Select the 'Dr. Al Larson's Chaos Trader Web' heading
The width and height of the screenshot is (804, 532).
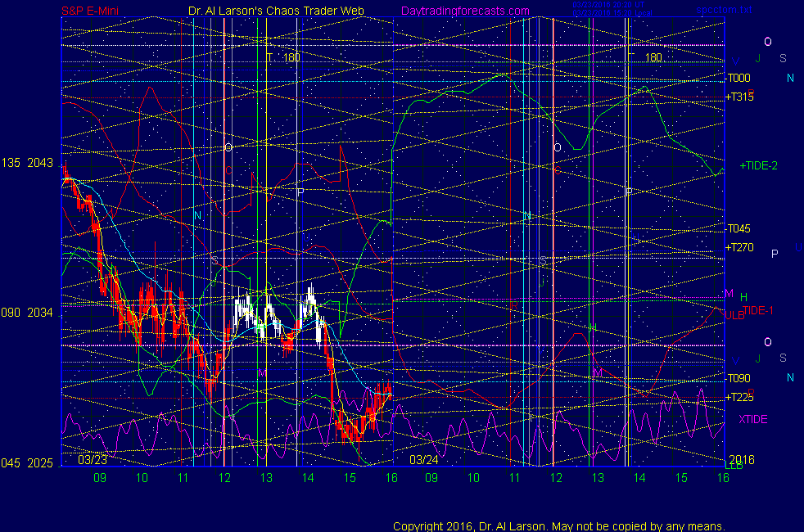[277, 11]
